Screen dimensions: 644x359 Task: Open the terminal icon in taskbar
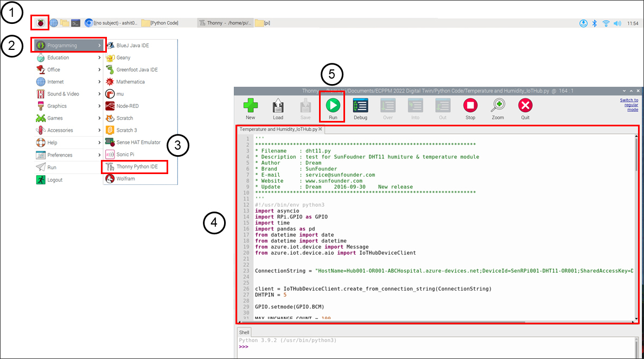click(75, 23)
